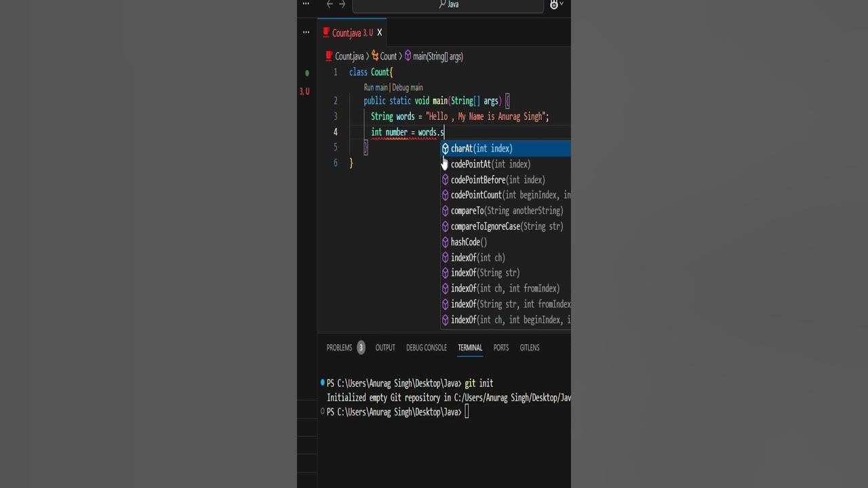Open the title bar ellipsis menu
Viewport: 868px width, 488px height.
(x=306, y=4)
